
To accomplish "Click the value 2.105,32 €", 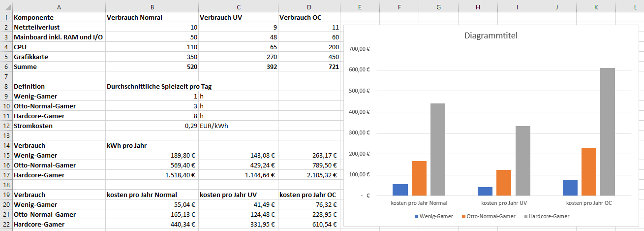I will click(309, 175).
